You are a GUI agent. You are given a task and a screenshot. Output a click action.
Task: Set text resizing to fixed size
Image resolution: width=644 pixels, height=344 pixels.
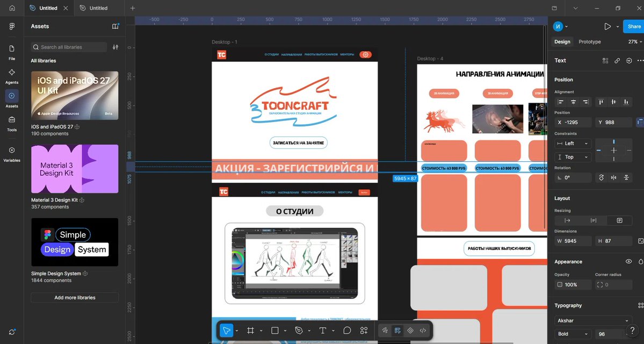click(619, 220)
